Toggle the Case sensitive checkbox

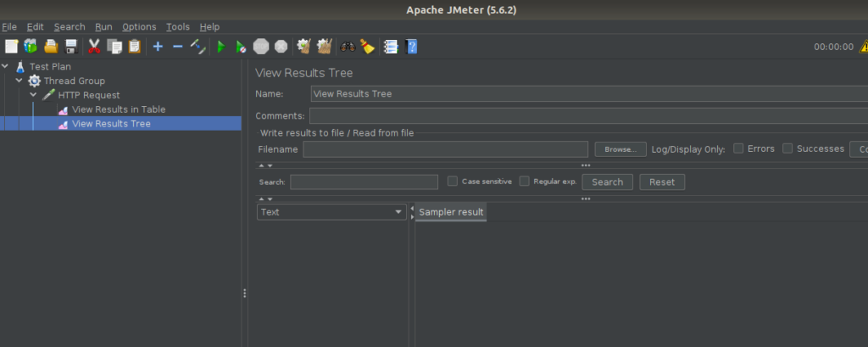pos(453,182)
